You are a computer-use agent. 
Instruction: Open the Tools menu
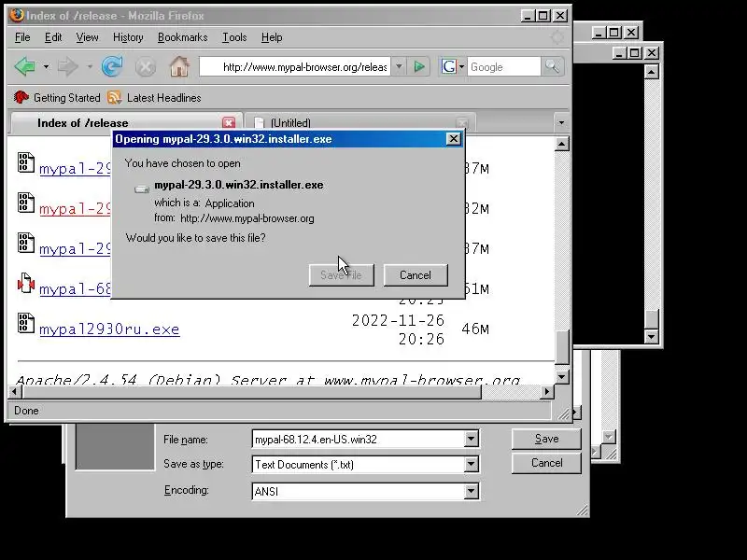point(234,37)
